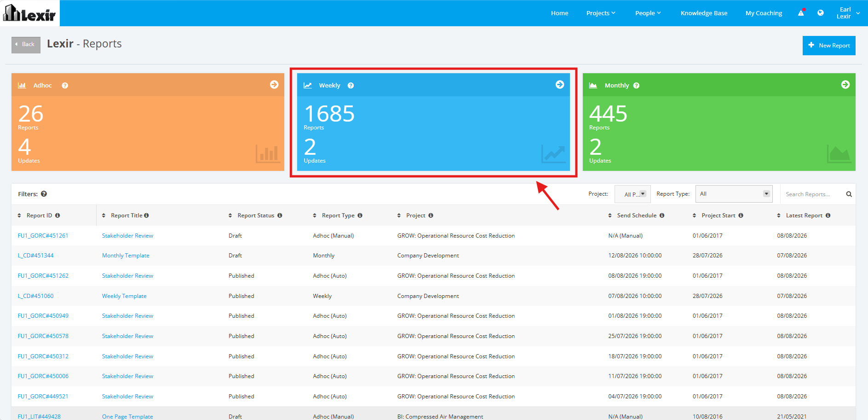Click Draft status in the Monthly Template row
The width and height of the screenshot is (868, 420).
pyautogui.click(x=235, y=256)
